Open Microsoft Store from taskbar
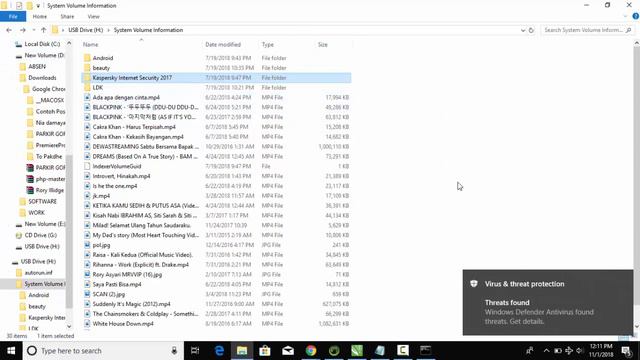 click(265, 351)
